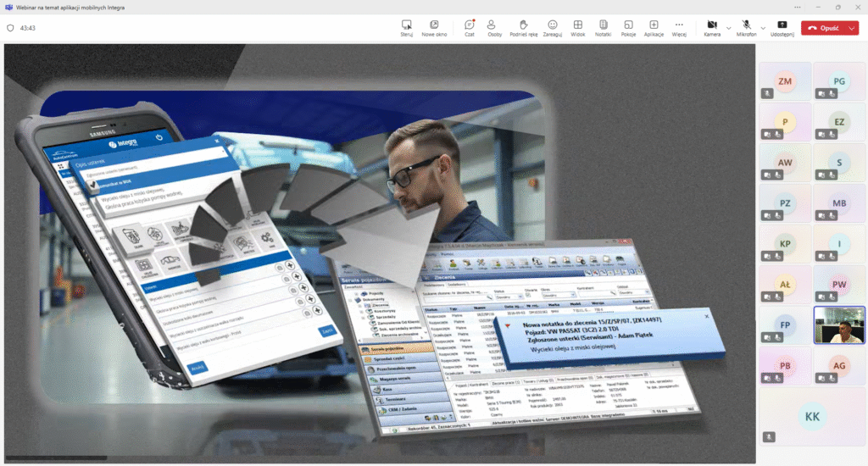868x466 pixels.
Task: Select participant tile EZ
Action: point(839,122)
